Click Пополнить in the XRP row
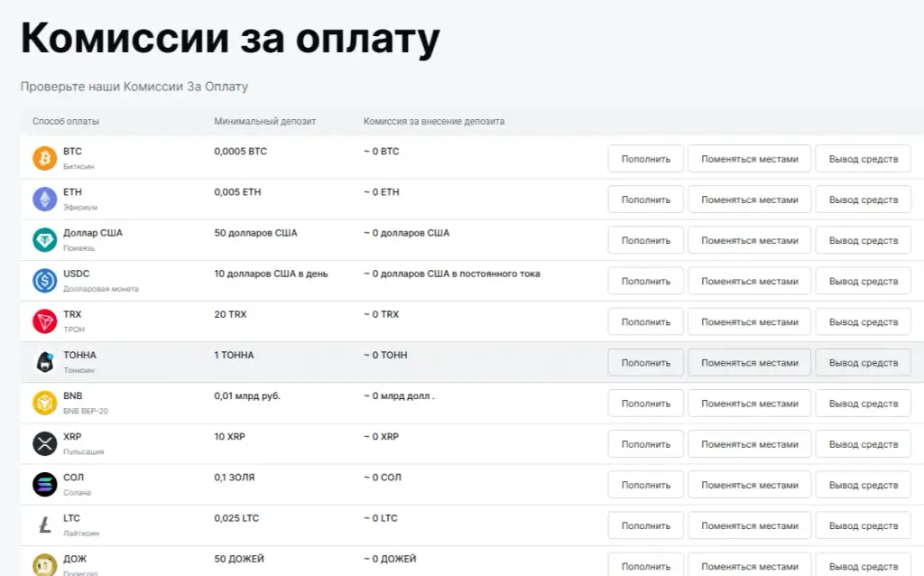 click(x=646, y=444)
